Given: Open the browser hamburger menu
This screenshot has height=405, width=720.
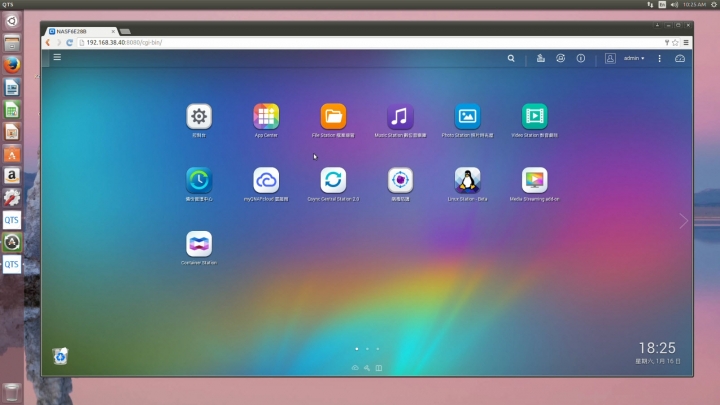Looking at the screenshot, I should point(686,42).
